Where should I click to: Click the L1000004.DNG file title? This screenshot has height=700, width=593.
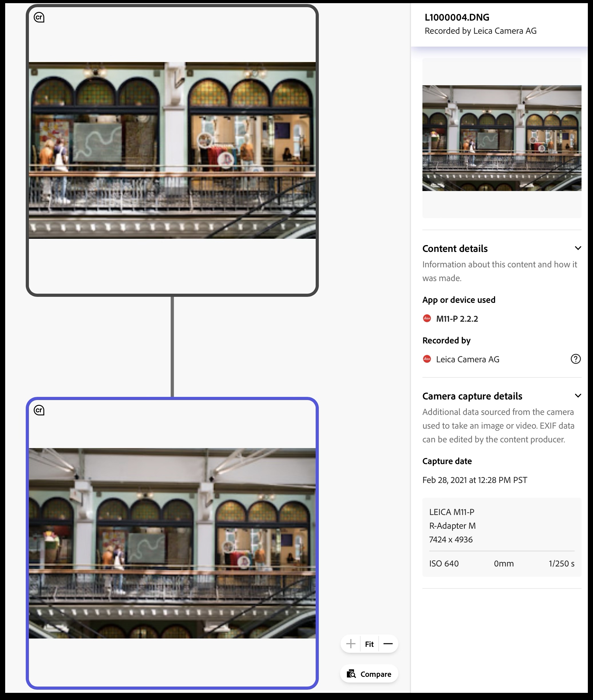click(x=457, y=17)
